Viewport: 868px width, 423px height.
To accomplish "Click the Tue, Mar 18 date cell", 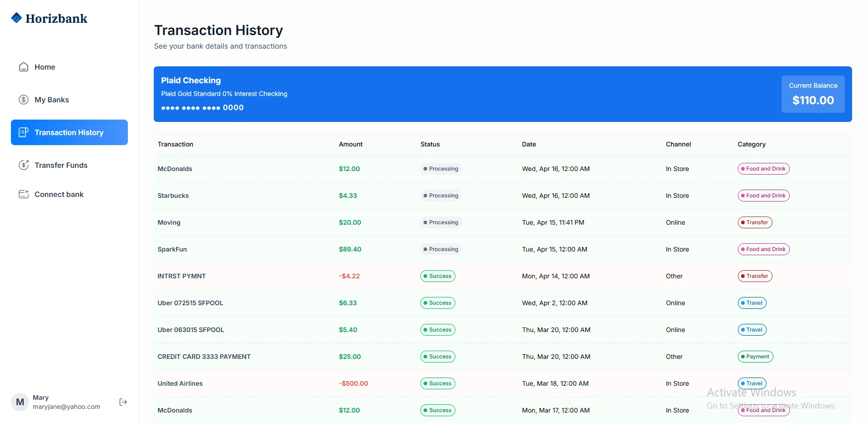I will coord(555,383).
